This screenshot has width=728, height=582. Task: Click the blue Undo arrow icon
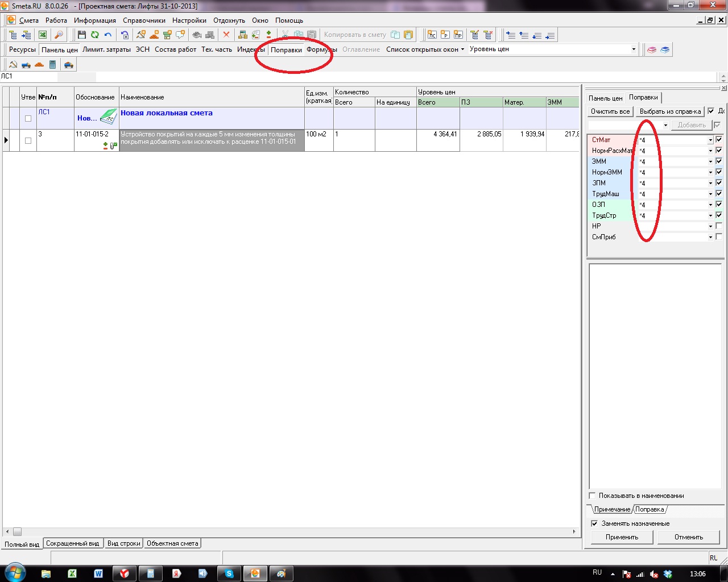pyautogui.click(x=108, y=35)
